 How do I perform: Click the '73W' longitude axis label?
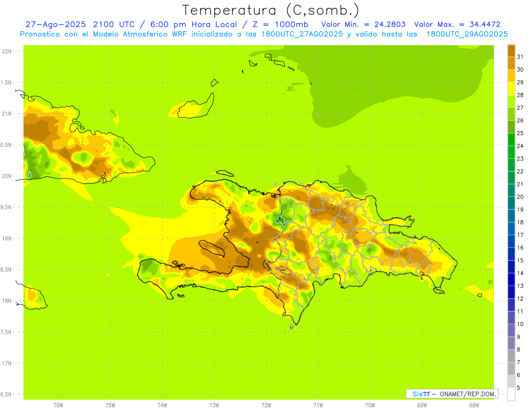[214, 405]
